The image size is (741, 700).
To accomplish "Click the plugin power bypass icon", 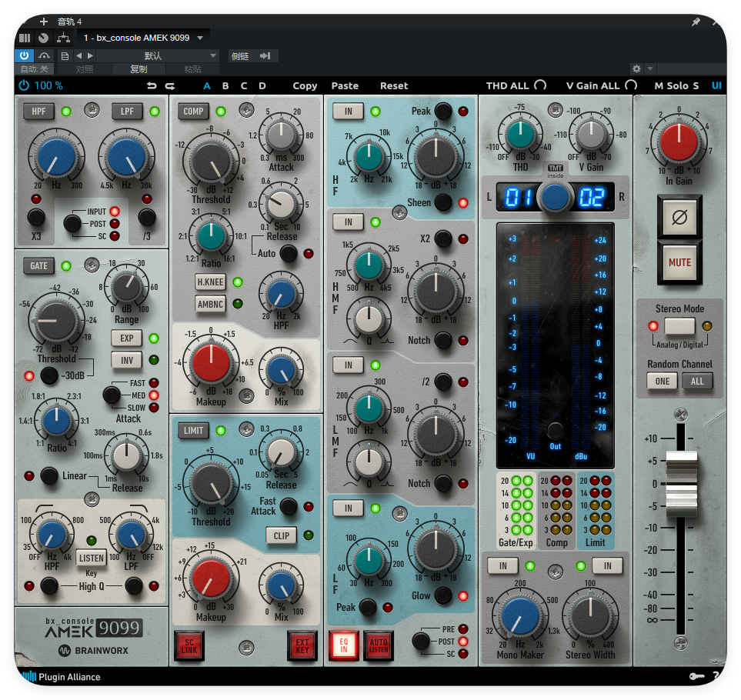I will (24, 85).
